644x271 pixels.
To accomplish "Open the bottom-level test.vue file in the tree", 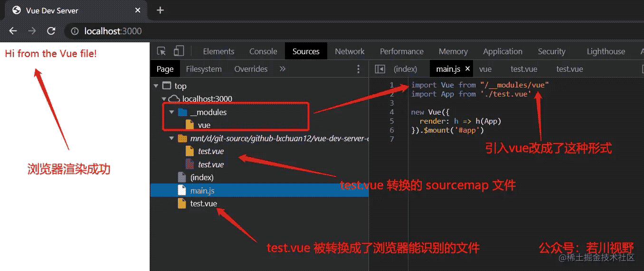I will tap(203, 203).
